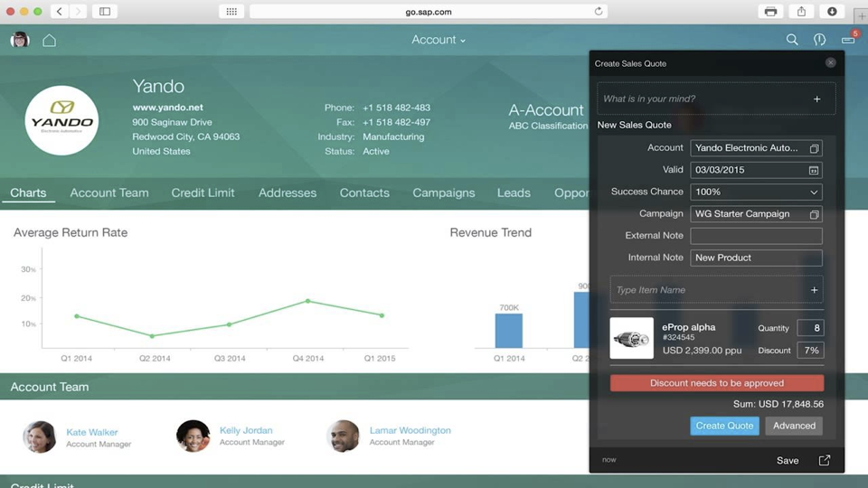Save the sales quote
The width and height of the screenshot is (868, 488).
[788, 460]
